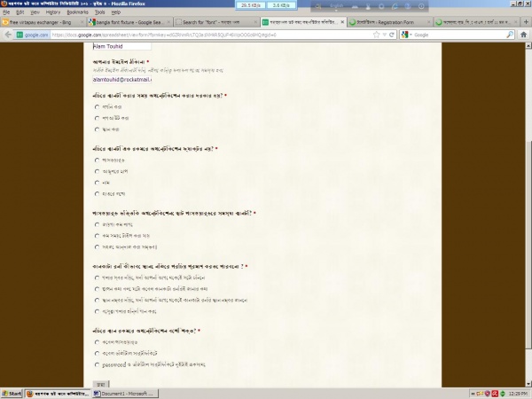Click the page scrollbar down arrow
The height and width of the screenshot is (399, 532).
(x=528, y=384)
